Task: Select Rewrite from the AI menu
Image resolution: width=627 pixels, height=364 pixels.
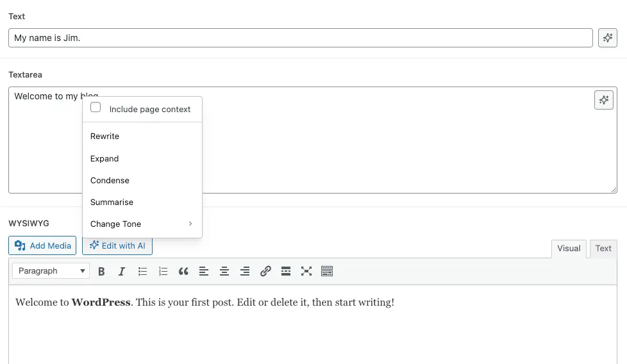Action: pyautogui.click(x=105, y=136)
